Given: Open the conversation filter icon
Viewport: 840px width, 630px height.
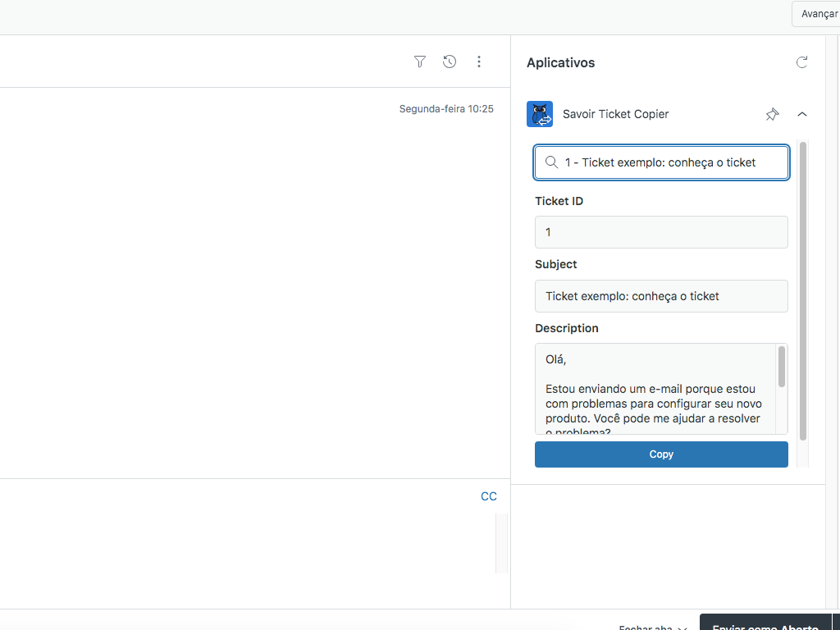Looking at the screenshot, I should 420,62.
